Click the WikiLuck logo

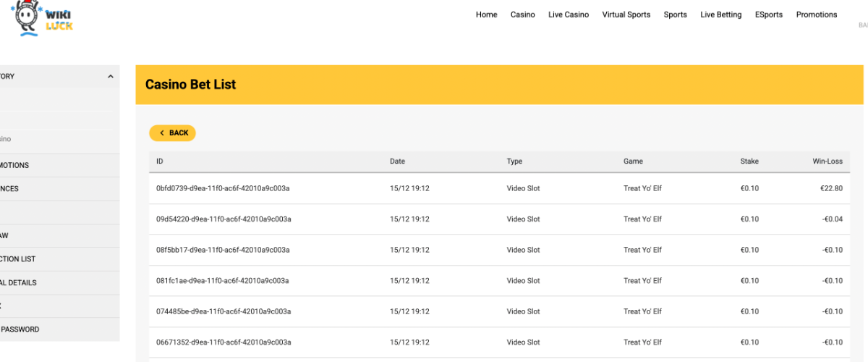pos(45,20)
